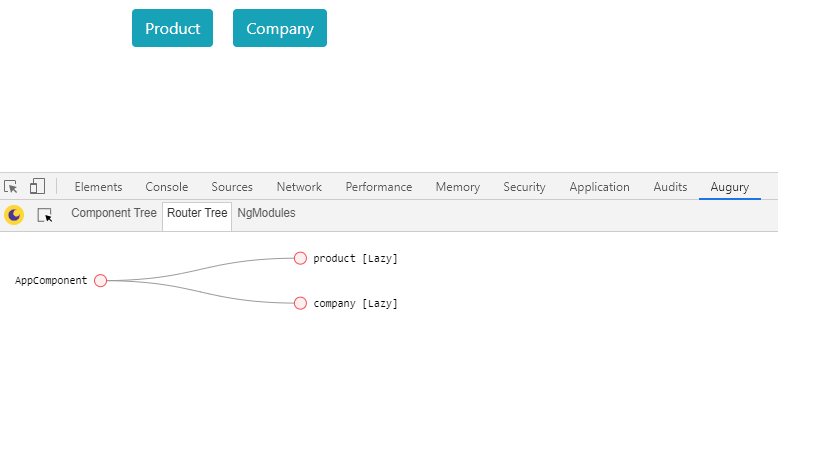This screenshot has height=460, width=819.
Task: Toggle the device toolbar icon
Action: point(37,187)
